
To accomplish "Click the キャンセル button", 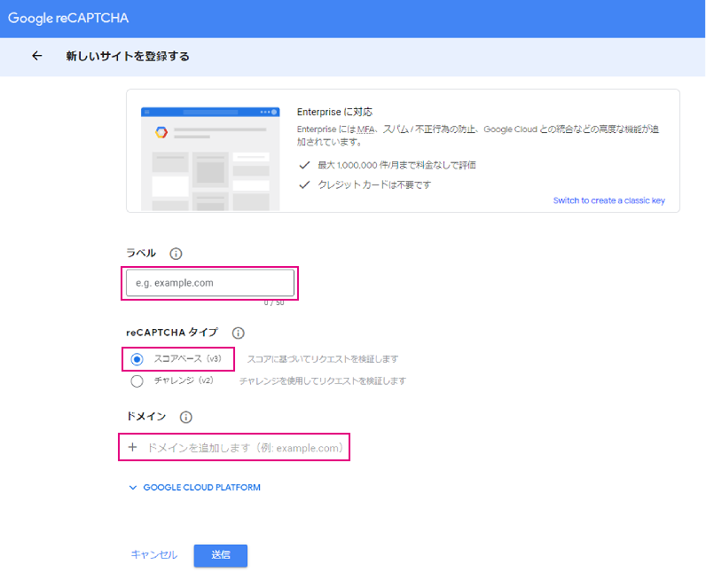I will point(154,554).
